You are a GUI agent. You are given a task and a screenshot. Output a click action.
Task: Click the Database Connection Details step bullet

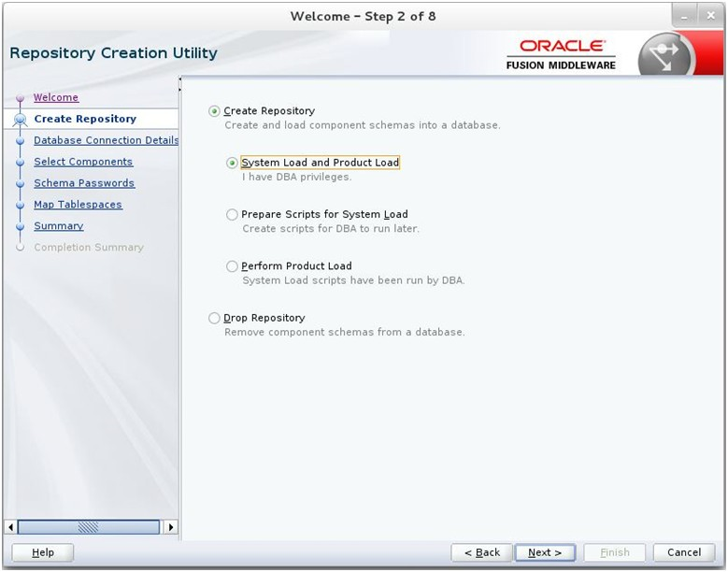pos(20,141)
